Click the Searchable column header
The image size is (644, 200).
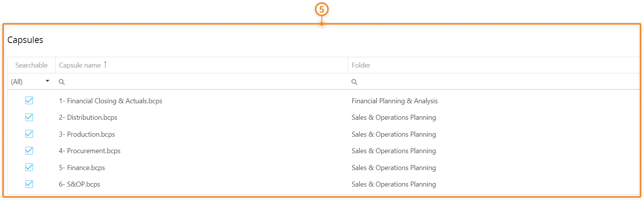(x=31, y=65)
